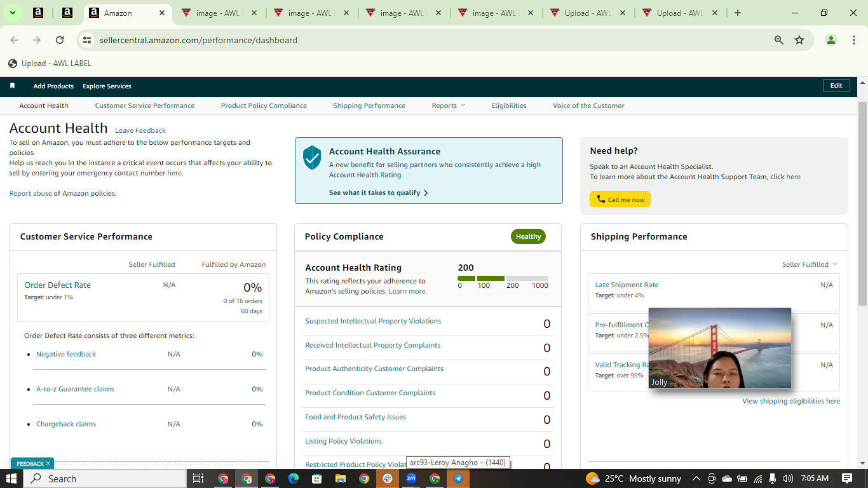Viewport: 868px width, 488px height.
Task: Open Task View on the taskbar
Action: coord(198,478)
